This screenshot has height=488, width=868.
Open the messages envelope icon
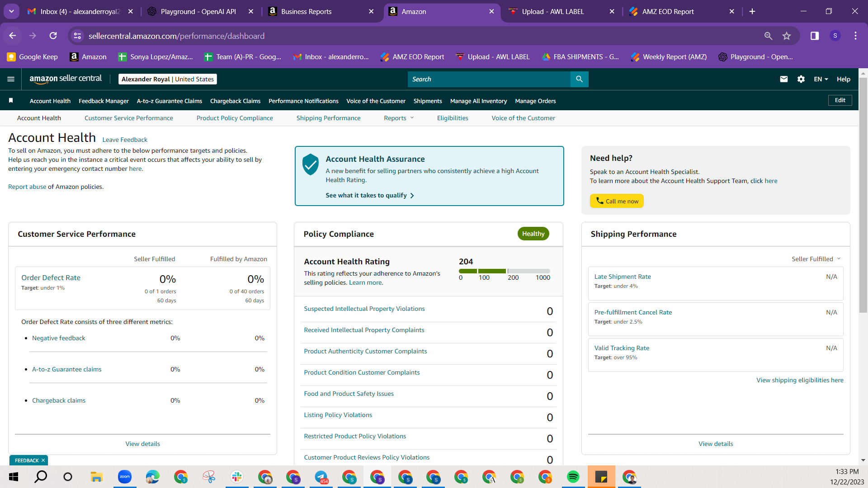point(784,79)
